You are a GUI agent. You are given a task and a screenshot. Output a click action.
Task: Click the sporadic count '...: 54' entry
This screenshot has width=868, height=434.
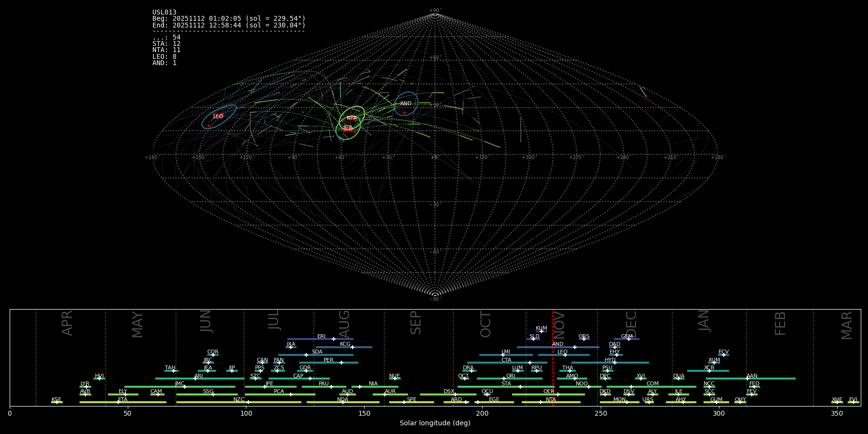point(166,38)
